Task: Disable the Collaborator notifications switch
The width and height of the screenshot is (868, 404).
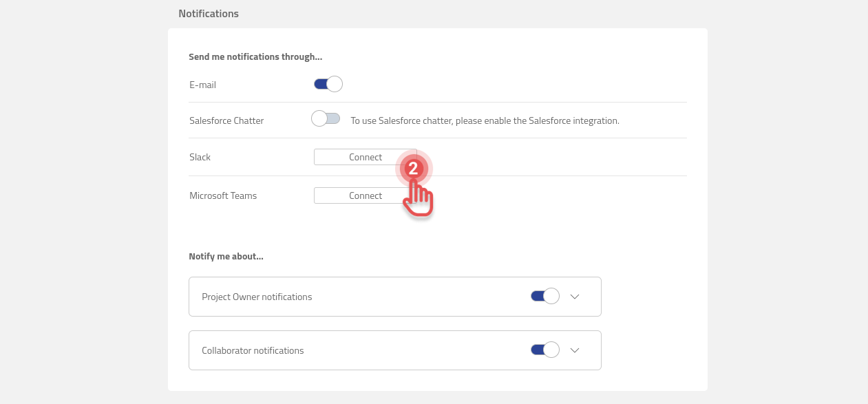Action: coord(544,350)
